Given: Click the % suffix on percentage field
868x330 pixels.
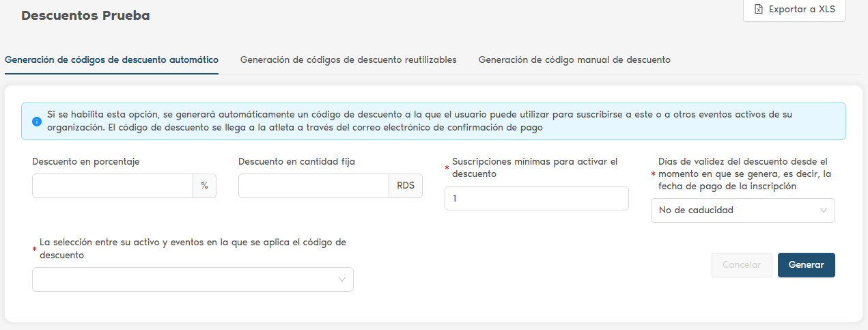Looking at the screenshot, I should click(204, 186).
